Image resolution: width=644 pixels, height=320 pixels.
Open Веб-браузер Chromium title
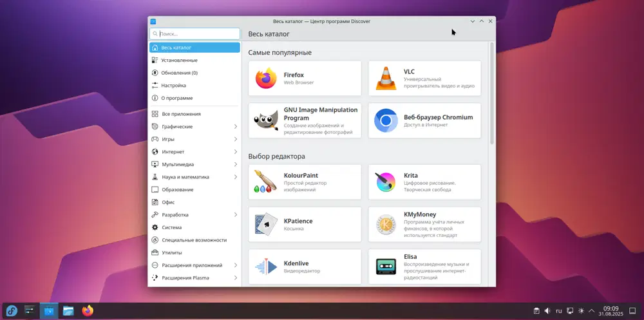pyautogui.click(x=438, y=117)
